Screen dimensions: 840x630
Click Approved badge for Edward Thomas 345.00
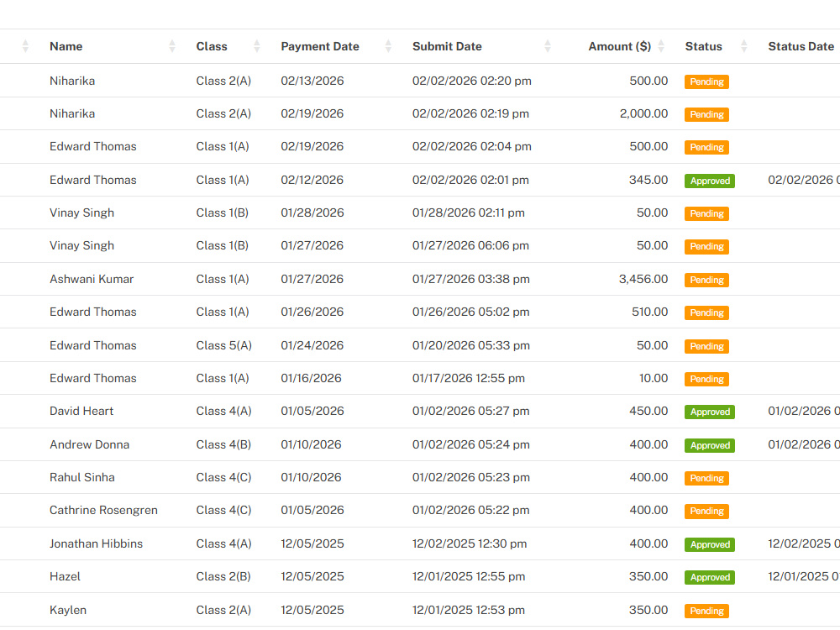point(710,181)
